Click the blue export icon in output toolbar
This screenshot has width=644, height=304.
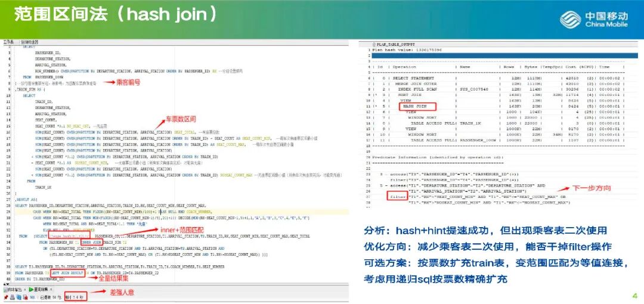[x=19, y=297]
